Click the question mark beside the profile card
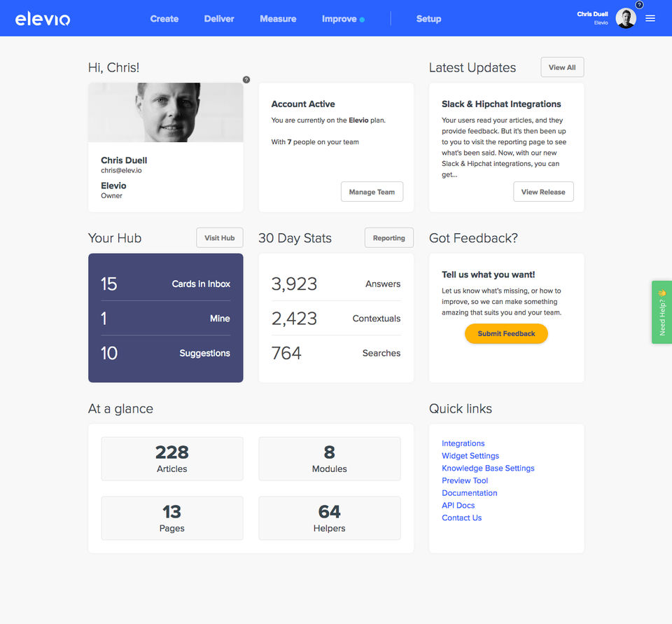 pyautogui.click(x=246, y=80)
